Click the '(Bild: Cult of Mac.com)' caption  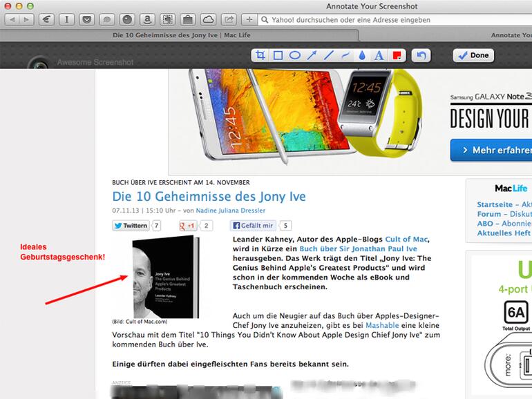coord(140,322)
